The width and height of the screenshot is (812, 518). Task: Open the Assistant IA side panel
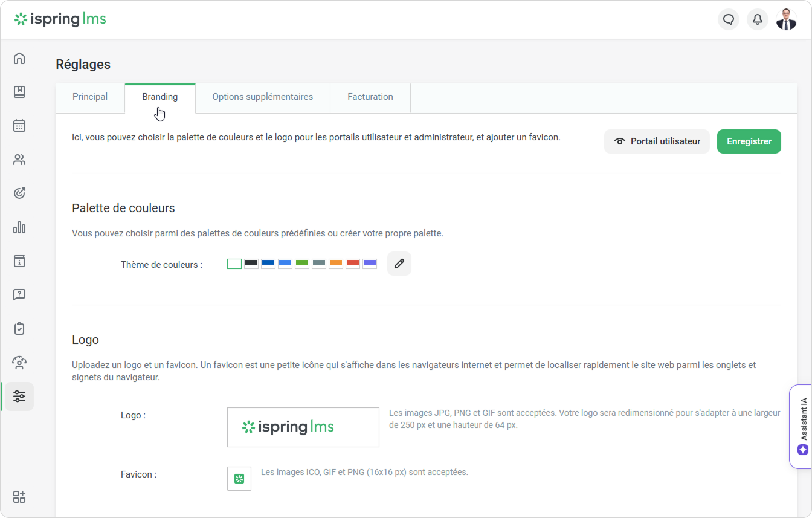802,426
